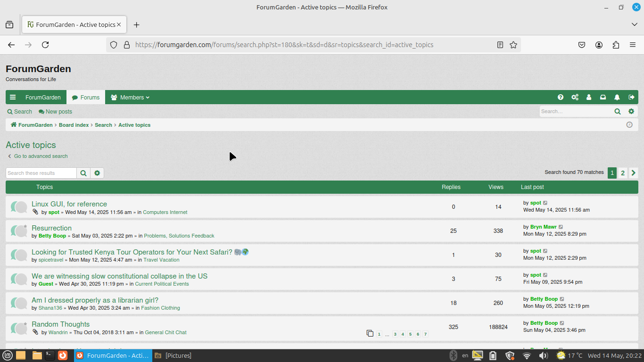The image size is (644, 362).
Task: Open the ForumGarden navbar item
Action: tap(43, 97)
